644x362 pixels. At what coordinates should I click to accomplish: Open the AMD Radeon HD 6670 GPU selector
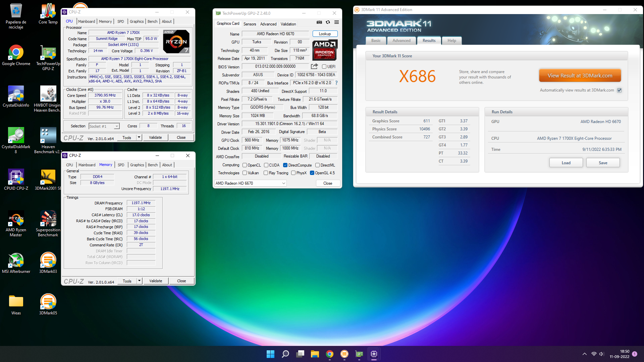point(250,183)
